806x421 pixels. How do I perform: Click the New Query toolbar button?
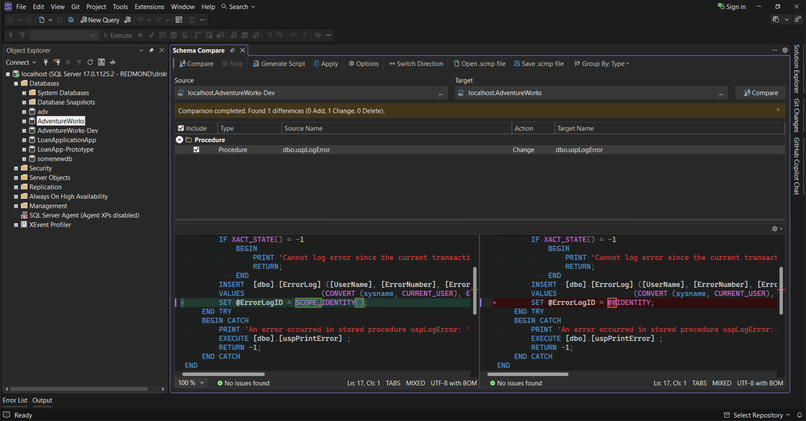100,20
